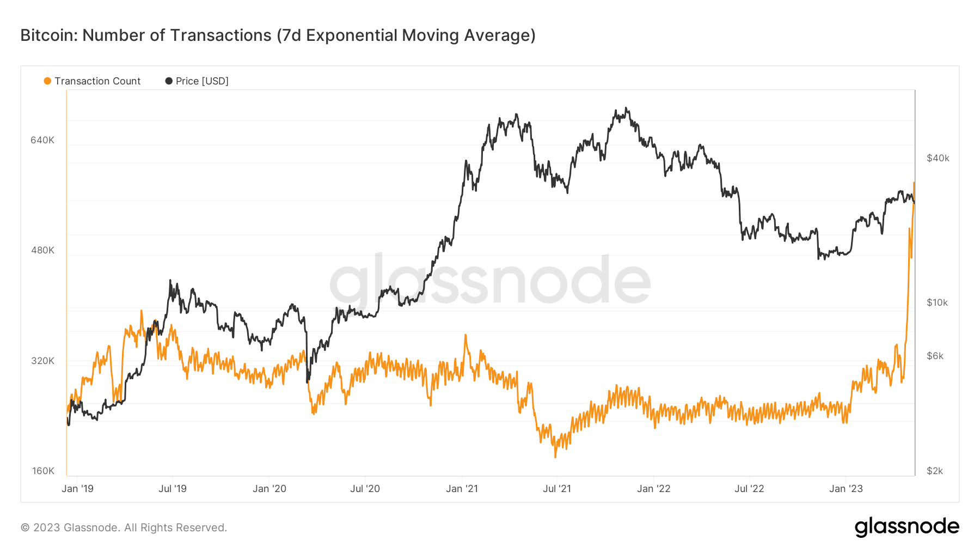Select the Jul '21 x-axis label
980x552 pixels.
coord(557,489)
